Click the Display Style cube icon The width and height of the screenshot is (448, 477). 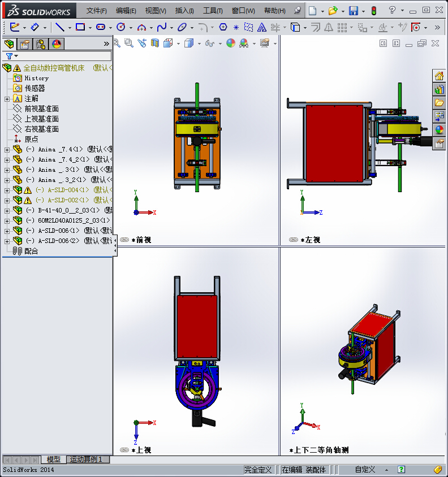[189, 43]
